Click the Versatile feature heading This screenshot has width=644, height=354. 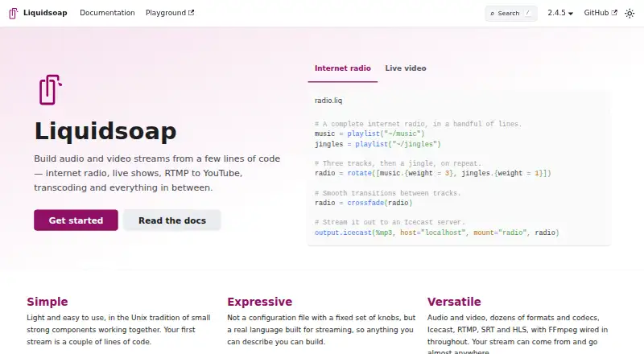pyautogui.click(x=454, y=302)
